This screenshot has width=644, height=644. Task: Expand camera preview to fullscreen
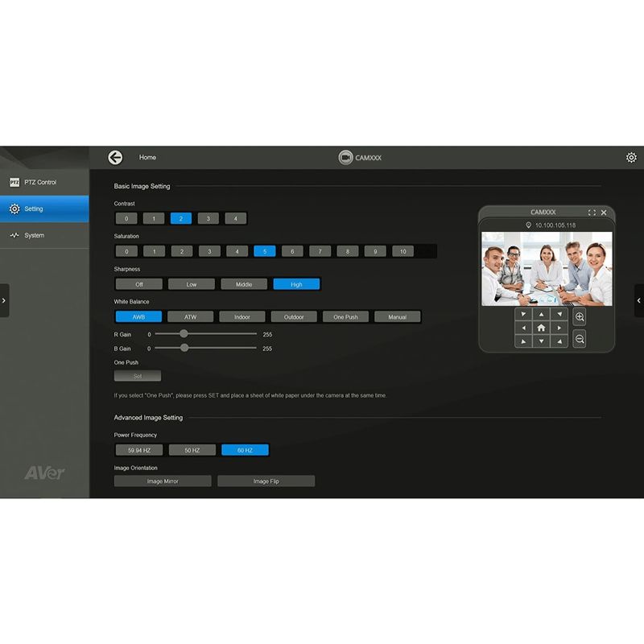[592, 213]
